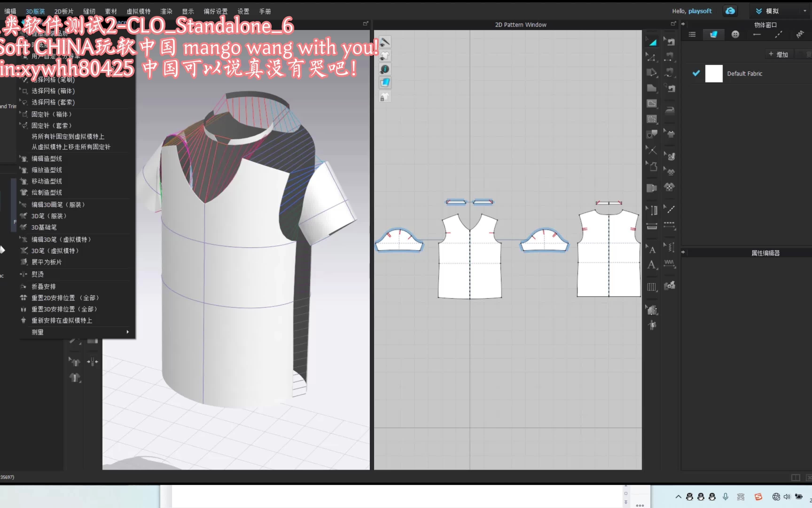
Task: Show hidden system tray icons
Action: click(x=678, y=496)
